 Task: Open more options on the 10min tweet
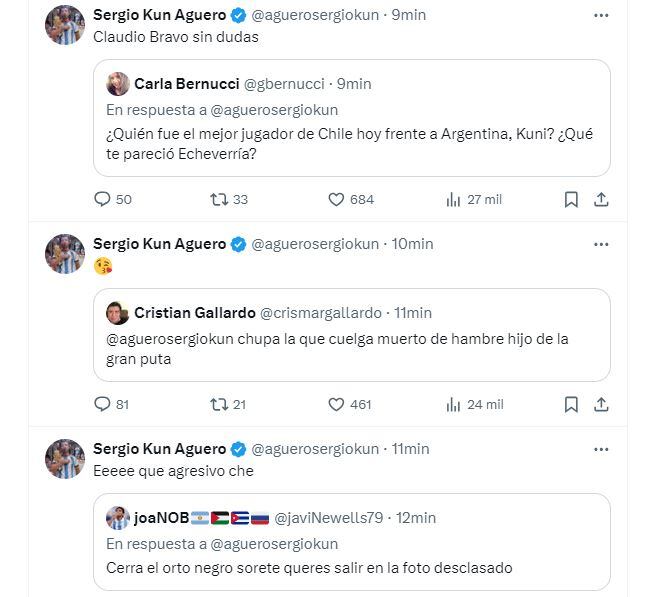click(x=600, y=244)
